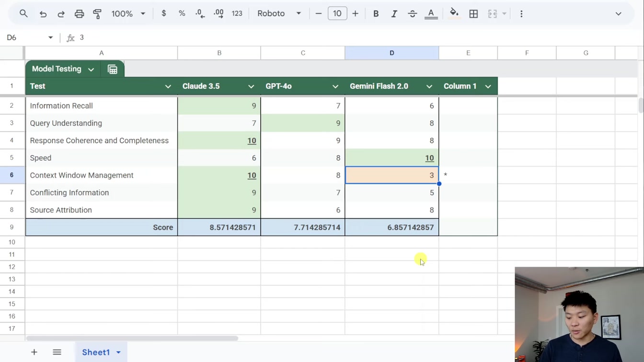Screen dimensions: 644x362
Task: Select row 9 header
Action: (x=12, y=227)
